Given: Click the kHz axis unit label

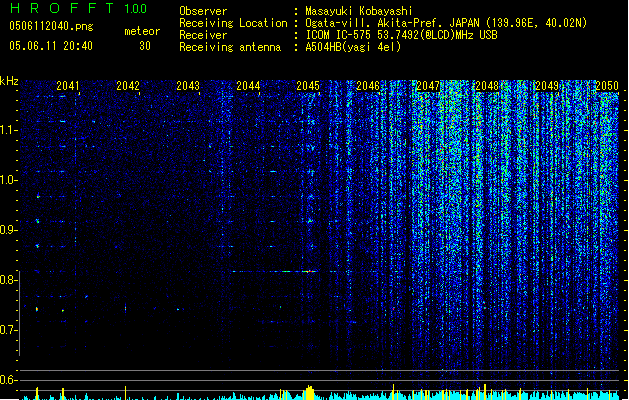Looking at the screenshot, I should [x=9, y=81].
